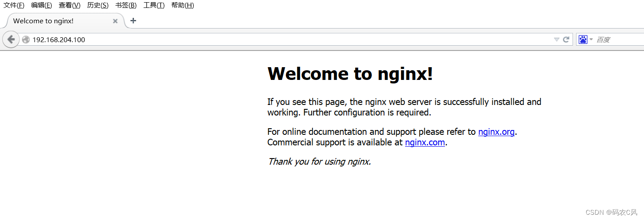Click the Baidu paw search engine icon
This screenshot has height=220, width=644.
pyautogui.click(x=583, y=40)
